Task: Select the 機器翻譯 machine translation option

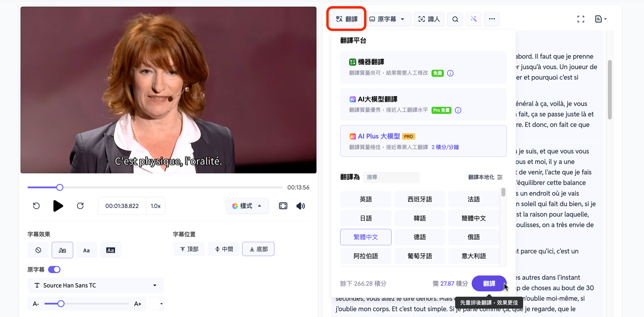Action: click(x=423, y=67)
